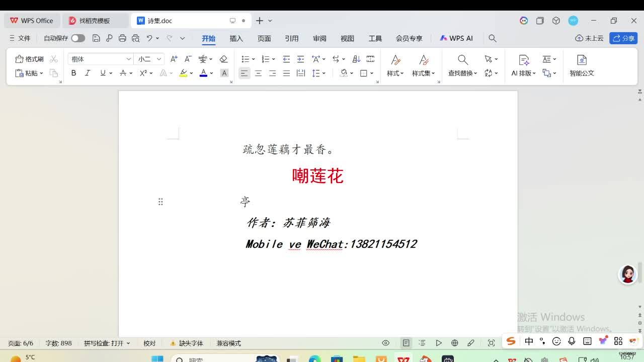Screen dimensions: 644x362
Task: Toggle italic formatting
Action: point(88,73)
